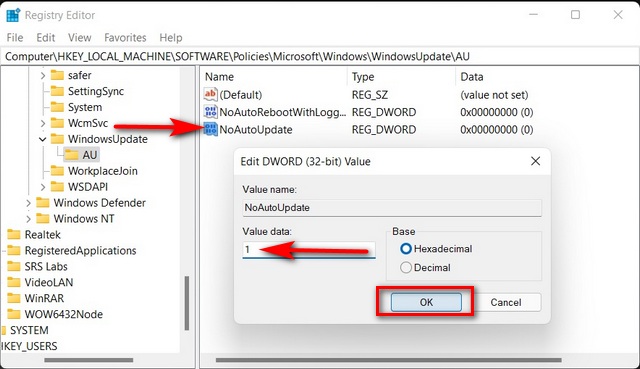The image size is (640, 369).
Task: Click the Value data input field
Action: click(x=309, y=249)
